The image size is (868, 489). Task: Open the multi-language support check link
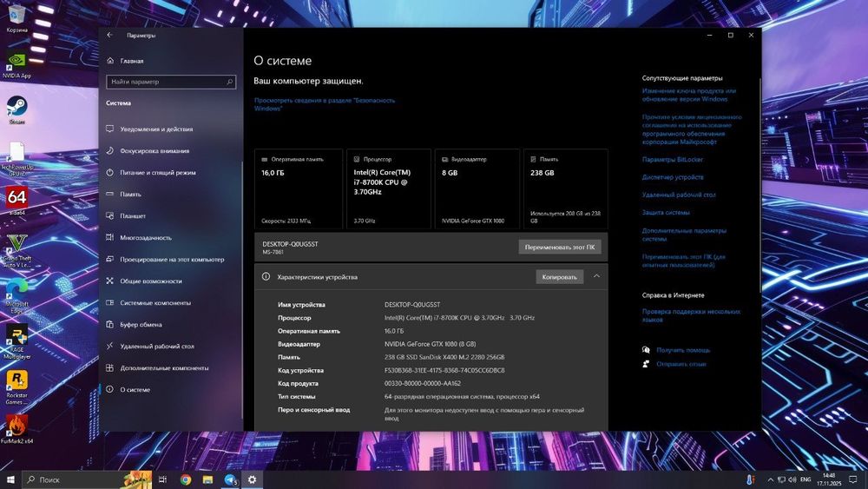click(691, 315)
